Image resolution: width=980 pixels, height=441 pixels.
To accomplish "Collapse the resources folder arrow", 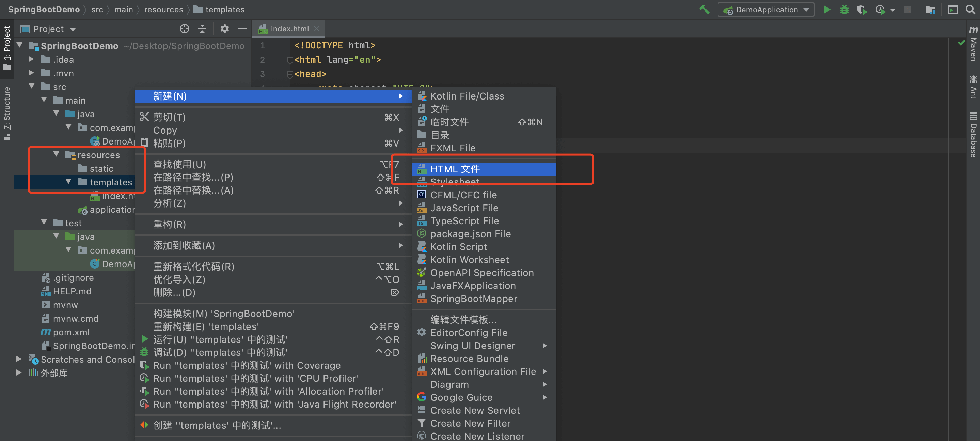I will (56, 155).
